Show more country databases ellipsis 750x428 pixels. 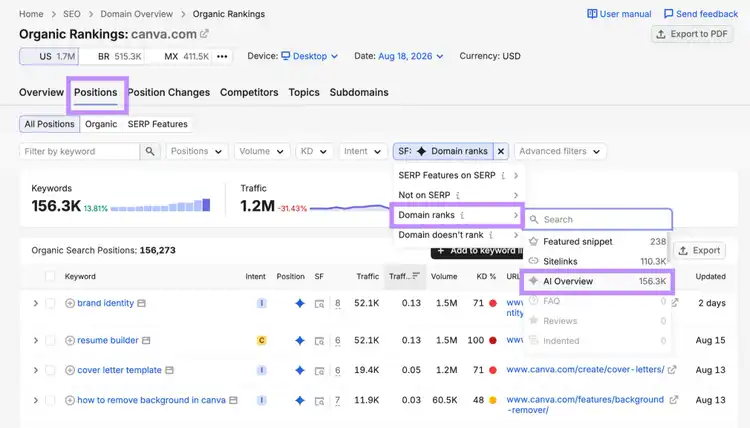coord(222,56)
